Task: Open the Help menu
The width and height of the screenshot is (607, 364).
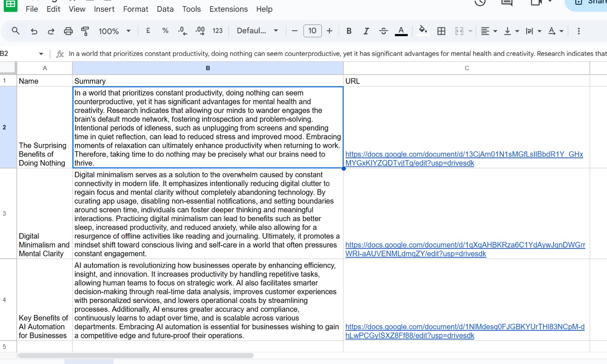Action: pyautogui.click(x=264, y=9)
